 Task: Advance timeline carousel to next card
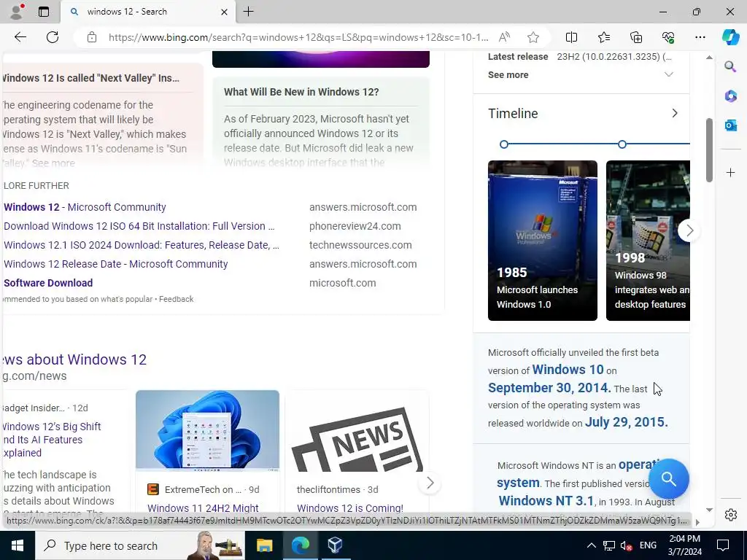[x=689, y=230]
